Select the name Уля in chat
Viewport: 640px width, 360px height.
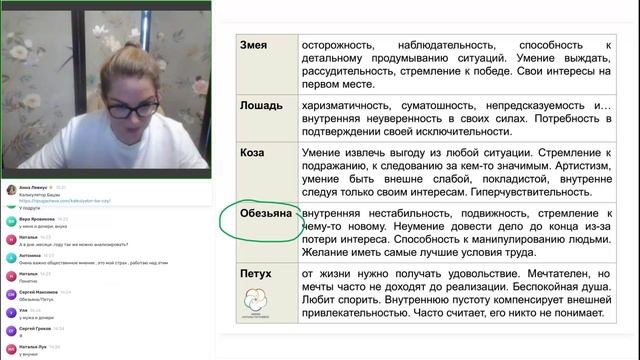point(23,310)
